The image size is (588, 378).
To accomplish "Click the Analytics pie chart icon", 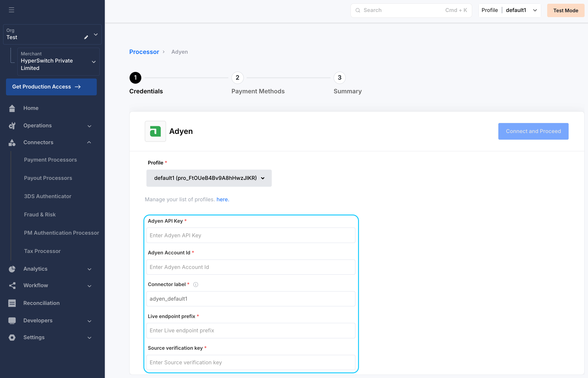I will click(12, 269).
